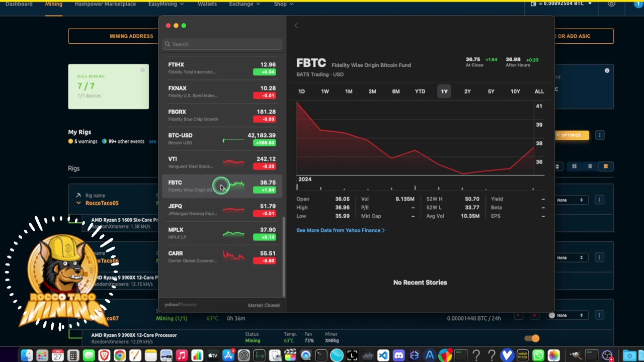Launch Discord from the dock
The height and width of the screenshot is (362, 644).
tap(398, 355)
